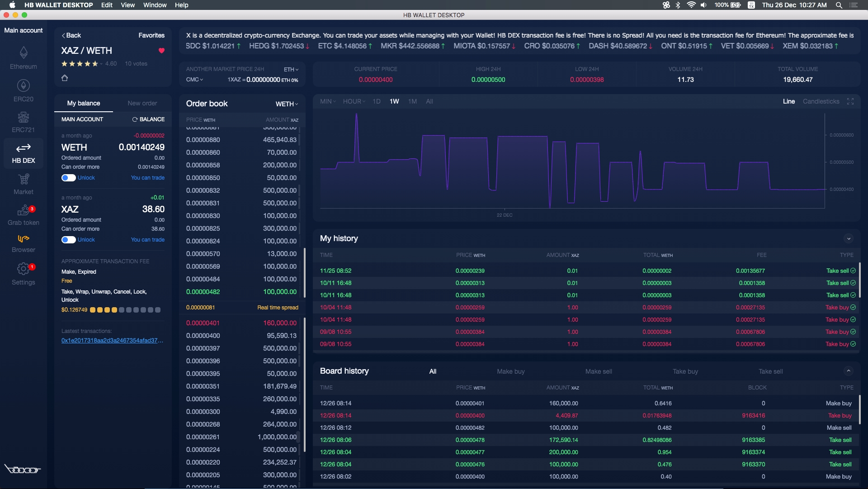Screen dimensions: 868x489
Task: Open the ETH currency dropdown
Action: pos(291,69)
